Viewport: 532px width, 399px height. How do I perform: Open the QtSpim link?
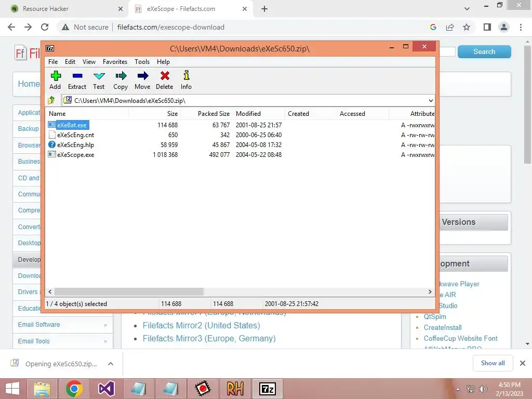pos(435,316)
